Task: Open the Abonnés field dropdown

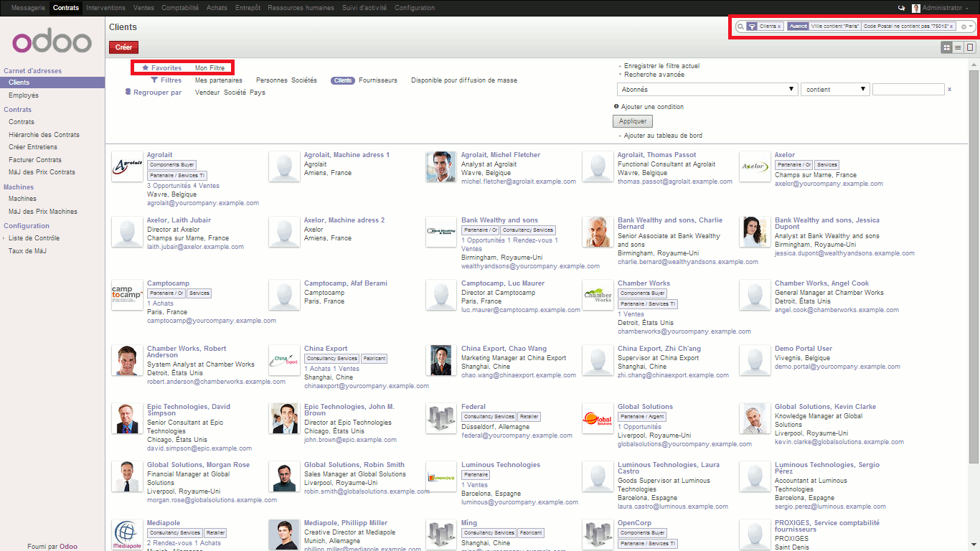Action: [707, 90]
